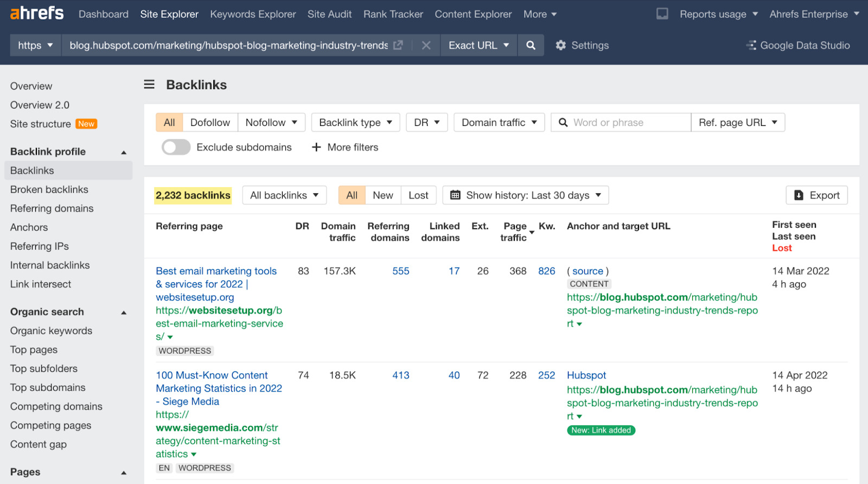Viewport: 868px width, 484px height.
Task: Collapse Organic search section
Action: click(124, 312)
